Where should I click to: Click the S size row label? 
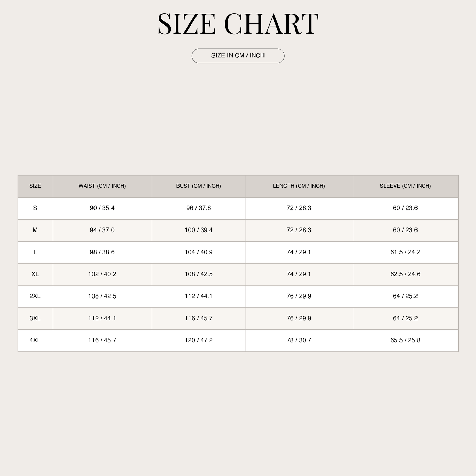click(35, 208)
